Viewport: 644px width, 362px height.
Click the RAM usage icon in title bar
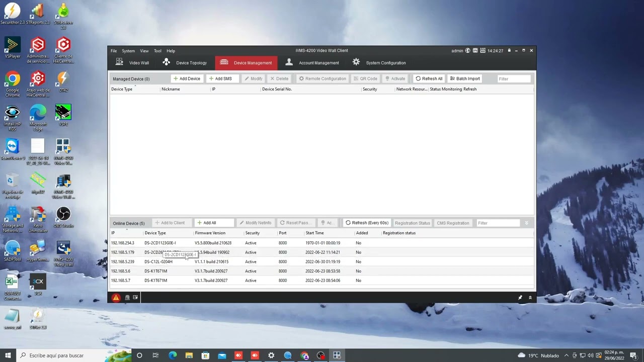tap(482, 51)
